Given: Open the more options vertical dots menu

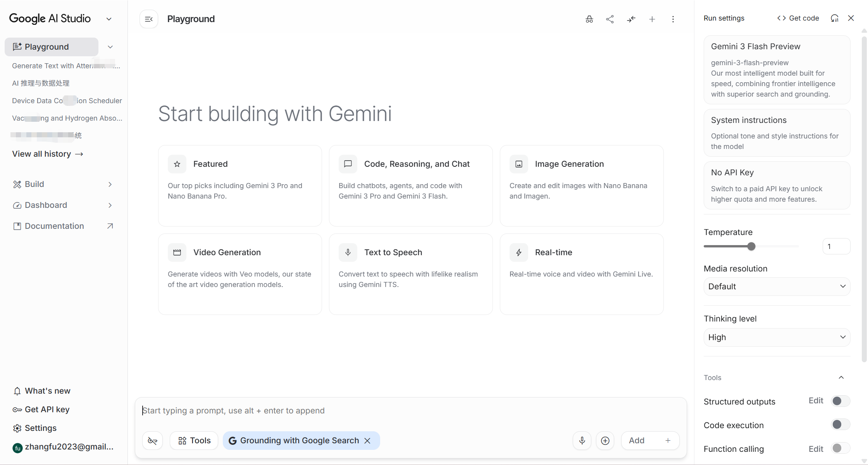Looking at the screenshot, I should (x=673, y=19).
